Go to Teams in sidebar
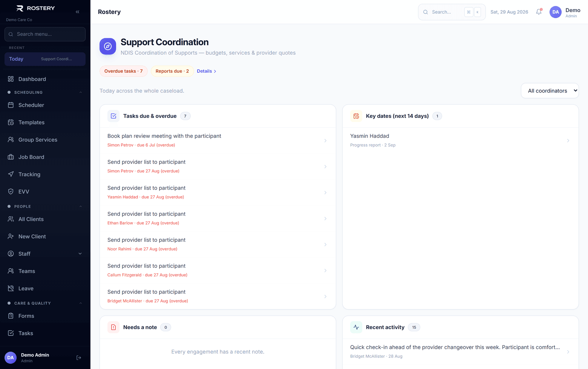Image resolution: width=588 pixels, height=369 pixels. (x=45, y=271)
